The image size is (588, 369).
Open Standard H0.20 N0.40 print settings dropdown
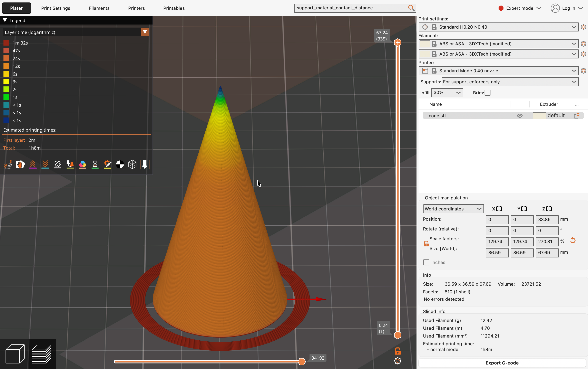[499, 27]
